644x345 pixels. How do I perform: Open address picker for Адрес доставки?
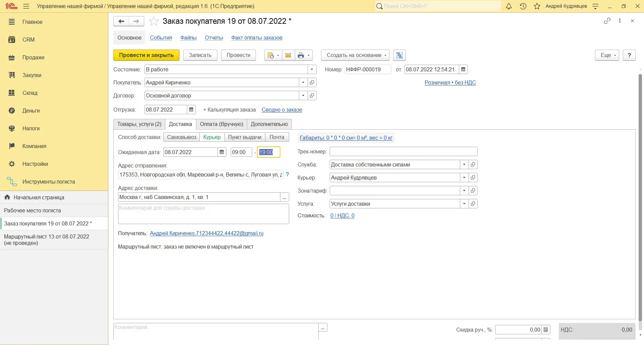pyautogui.click(x=284, y=197)
